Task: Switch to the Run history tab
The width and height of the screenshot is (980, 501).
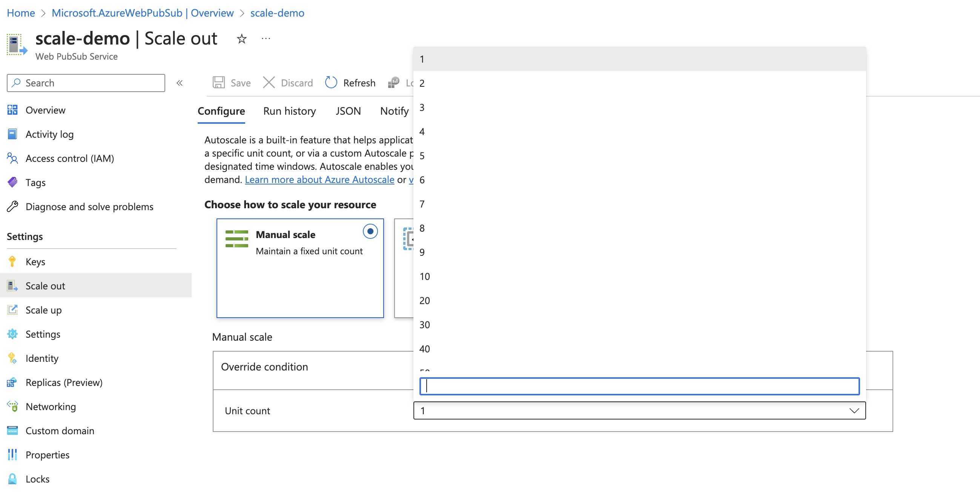Action: (x=289, y=110)
